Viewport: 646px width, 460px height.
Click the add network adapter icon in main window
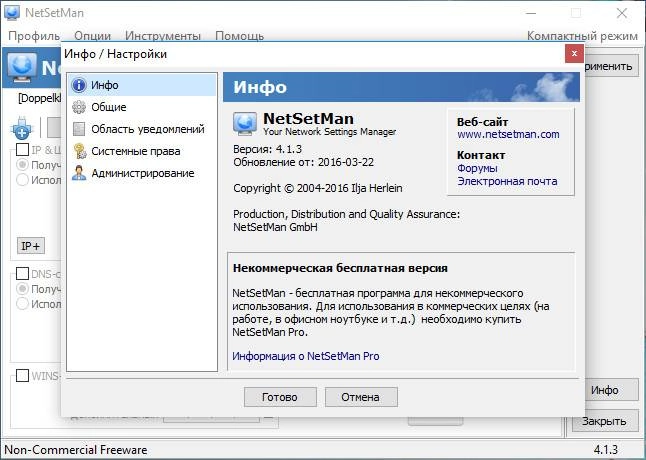(22, 128)
